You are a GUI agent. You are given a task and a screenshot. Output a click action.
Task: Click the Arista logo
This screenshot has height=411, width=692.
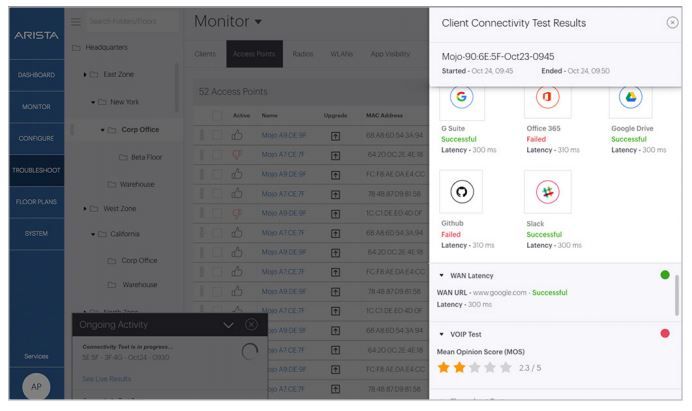coord(36,35)
